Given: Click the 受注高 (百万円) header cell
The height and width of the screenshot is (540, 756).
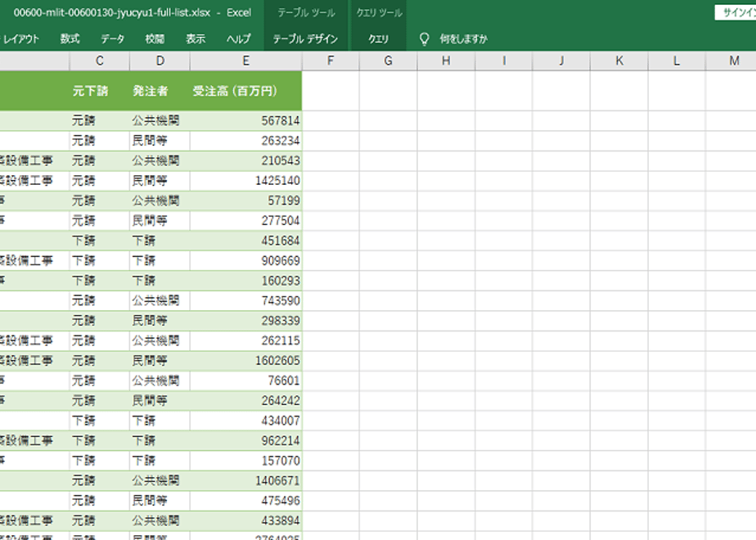Looking at the screenshot, I should (x=246, y=91).
